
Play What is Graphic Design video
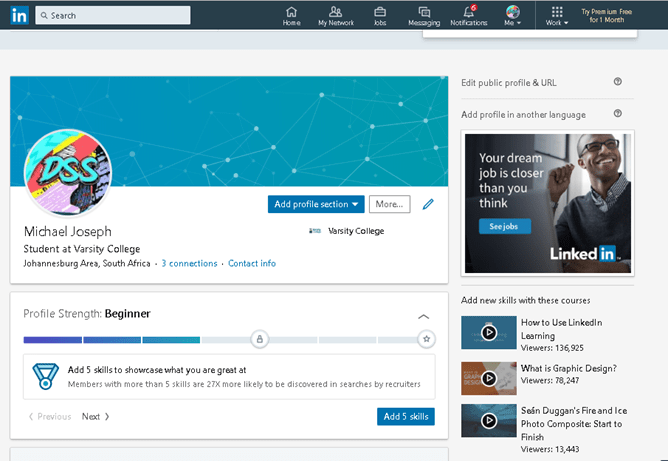[489, 378]
